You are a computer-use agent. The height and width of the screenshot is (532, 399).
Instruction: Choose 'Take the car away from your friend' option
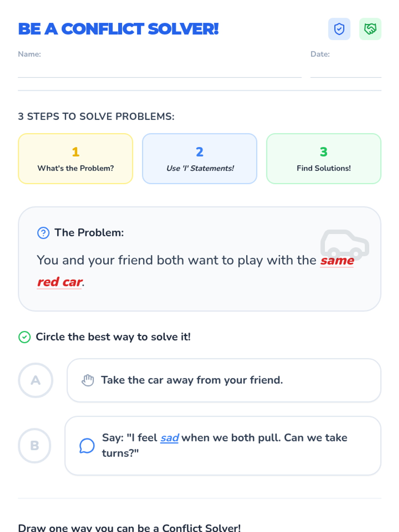(224, 380)
